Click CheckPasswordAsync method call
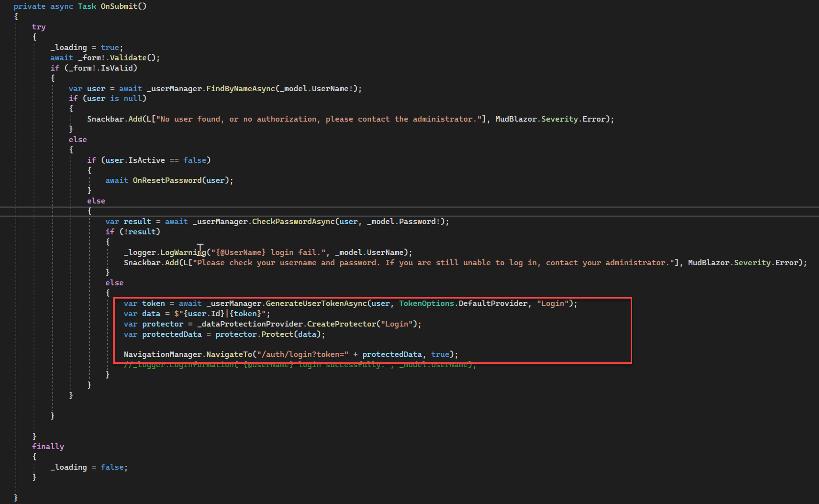The height and width of the screenshot is (504, 819). click(293, 222)
